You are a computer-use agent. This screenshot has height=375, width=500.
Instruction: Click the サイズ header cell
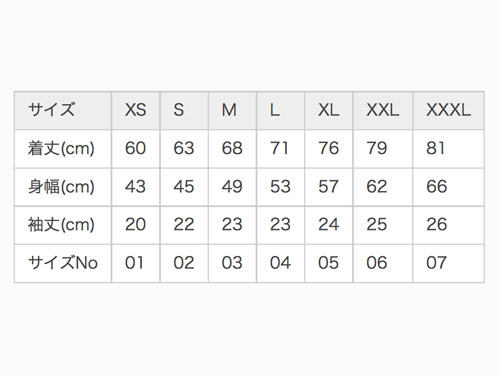click(x=63, y=110)
